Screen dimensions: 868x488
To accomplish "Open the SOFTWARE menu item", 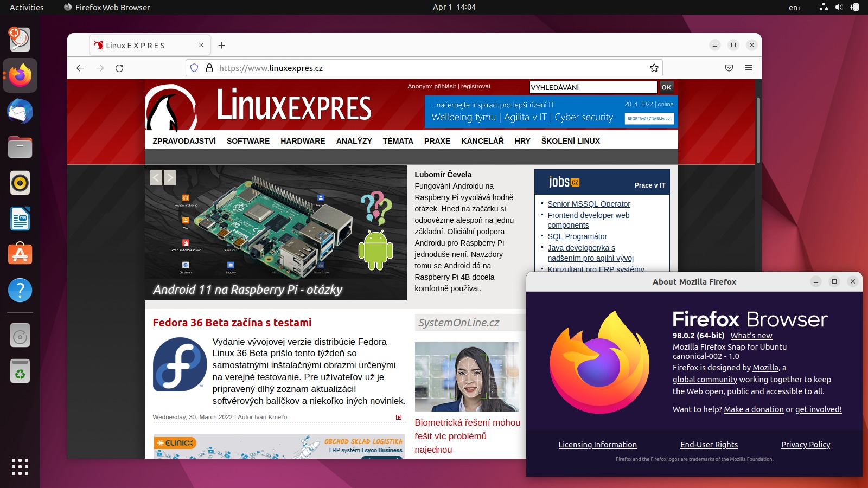I will (x=248, y=141).
